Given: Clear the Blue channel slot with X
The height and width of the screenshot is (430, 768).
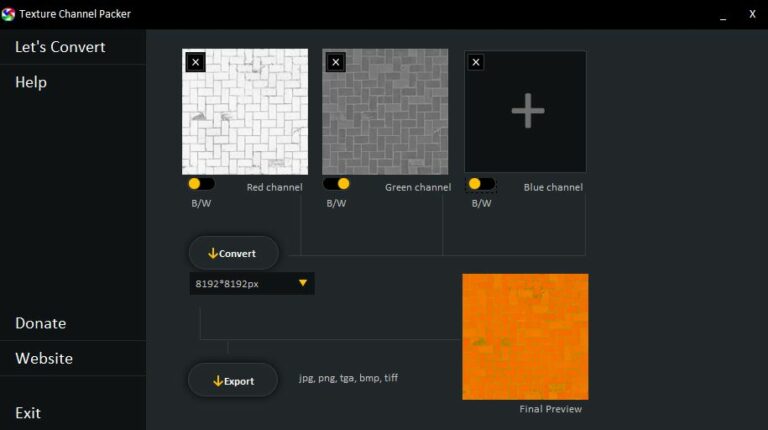Looking at the screenshot, I should (x=476, y=62).
